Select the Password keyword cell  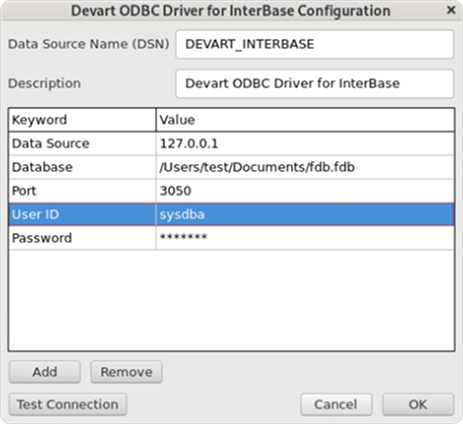tap(82, 238)
